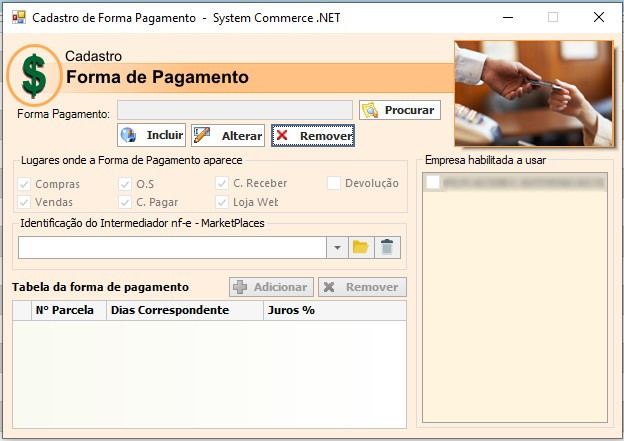Close the Cadastro de Forma Pagamento window
This screenshot has width=624, height=441.
click(599, 17)
